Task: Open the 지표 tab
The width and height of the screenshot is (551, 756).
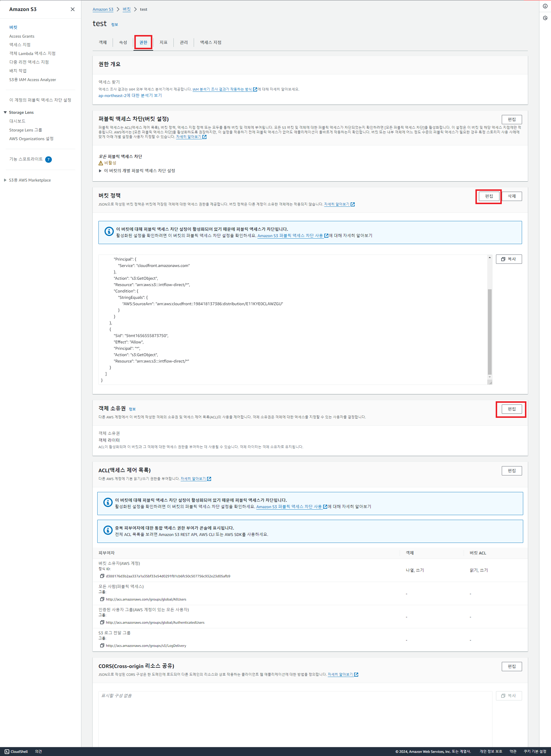Action: click(x=163, y=42)
